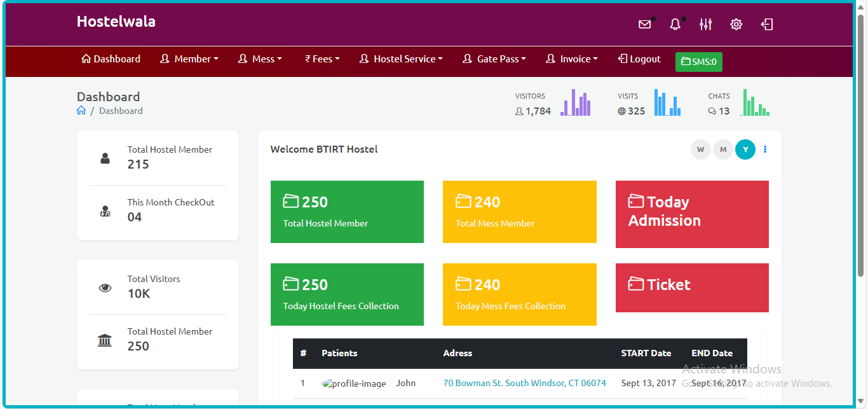
Task: Expand the Hostel Service dropdown
Action: (401, 59)
